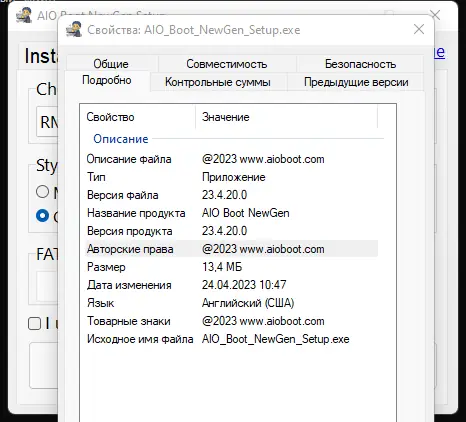
Task: Click the value Приложение
Action: coord(233,177)
